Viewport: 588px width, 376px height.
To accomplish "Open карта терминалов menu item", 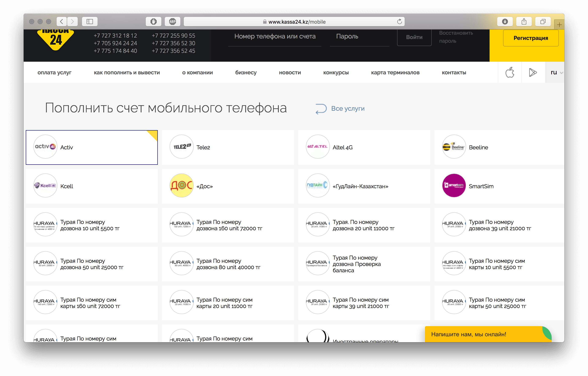I will pyautogui.click(x=395, y=72).
